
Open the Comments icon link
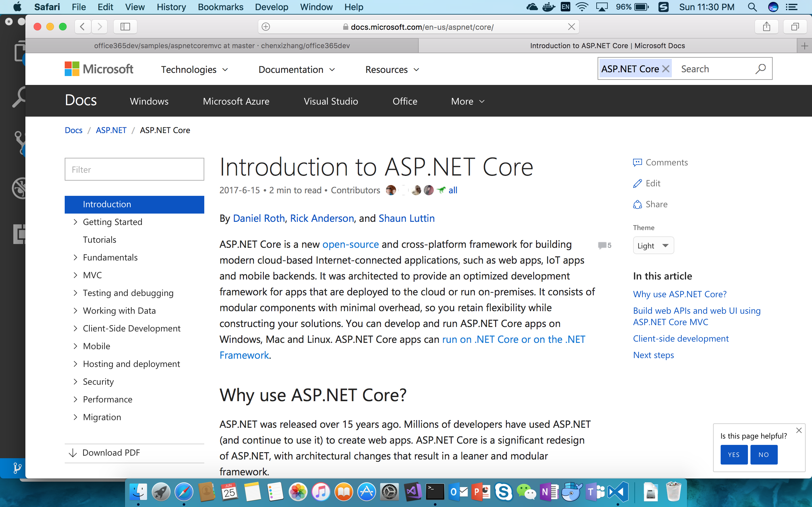click(x=637, y=163)
